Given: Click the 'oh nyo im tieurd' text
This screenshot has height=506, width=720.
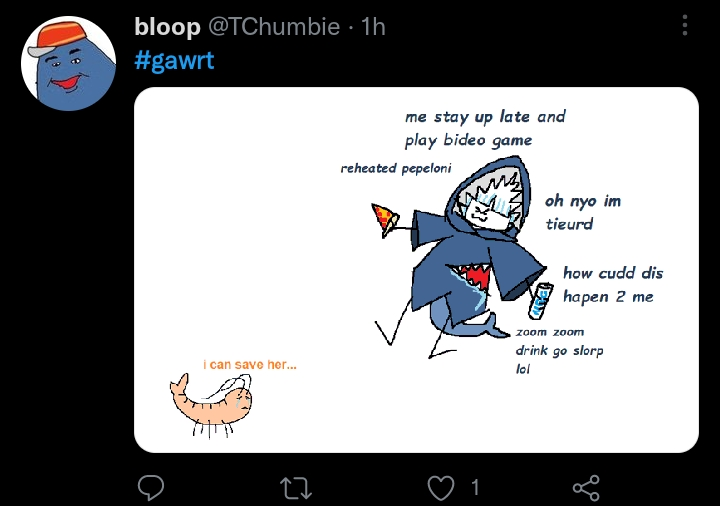Looking at the screenshot, I should pyautogui.click(x=582, y=212).
